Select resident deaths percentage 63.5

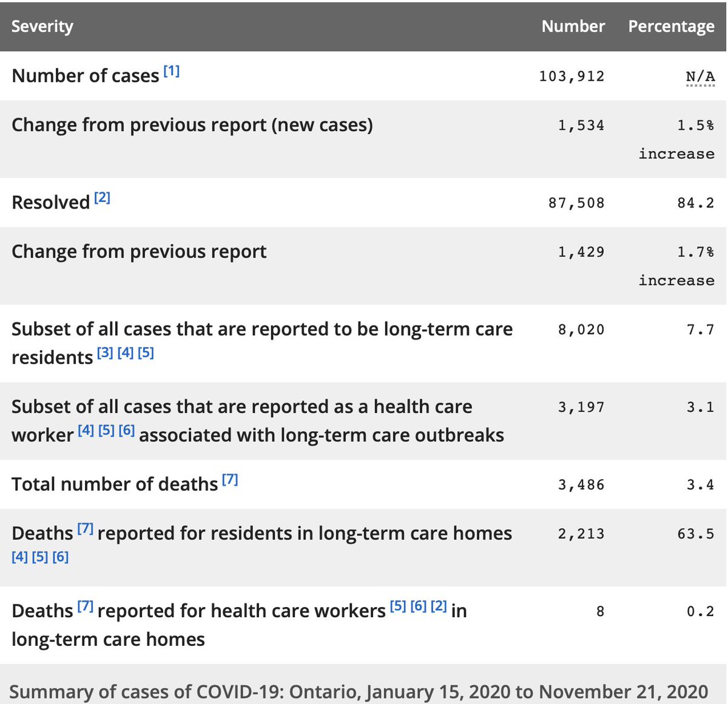[x=696, y=534]
